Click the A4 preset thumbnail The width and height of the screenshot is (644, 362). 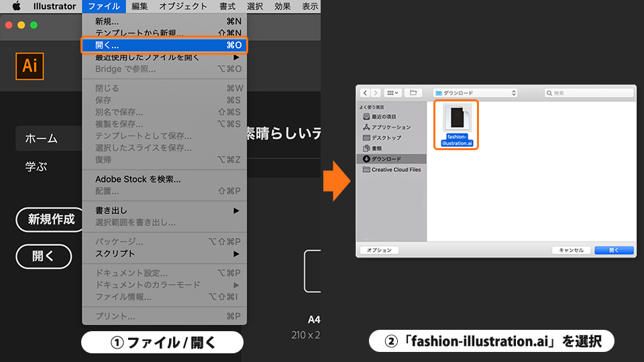tap(313, 271)
